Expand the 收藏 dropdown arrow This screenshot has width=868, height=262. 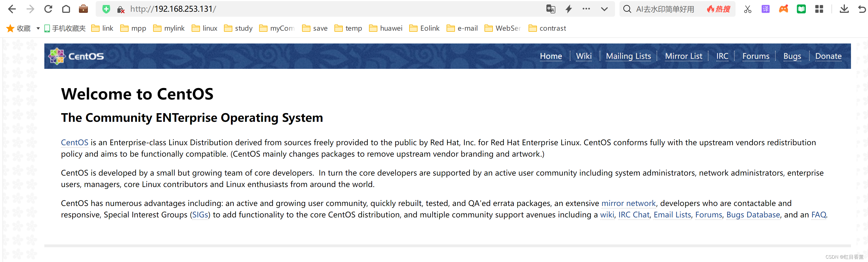38,28
